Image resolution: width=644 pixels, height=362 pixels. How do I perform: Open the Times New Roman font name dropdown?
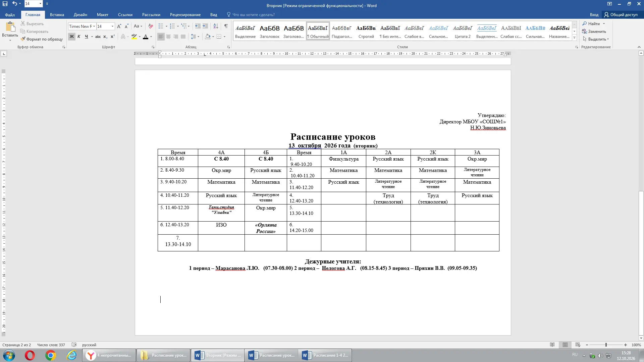(94, 26)
